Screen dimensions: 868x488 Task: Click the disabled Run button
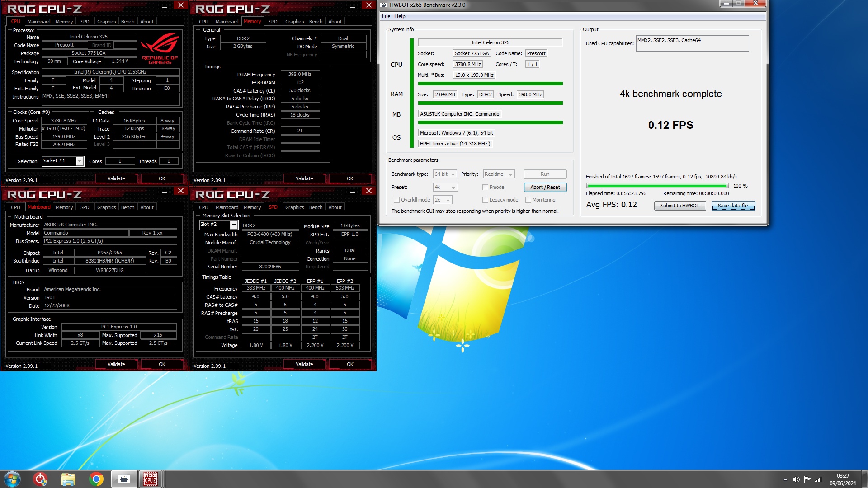tap(545, 174)
